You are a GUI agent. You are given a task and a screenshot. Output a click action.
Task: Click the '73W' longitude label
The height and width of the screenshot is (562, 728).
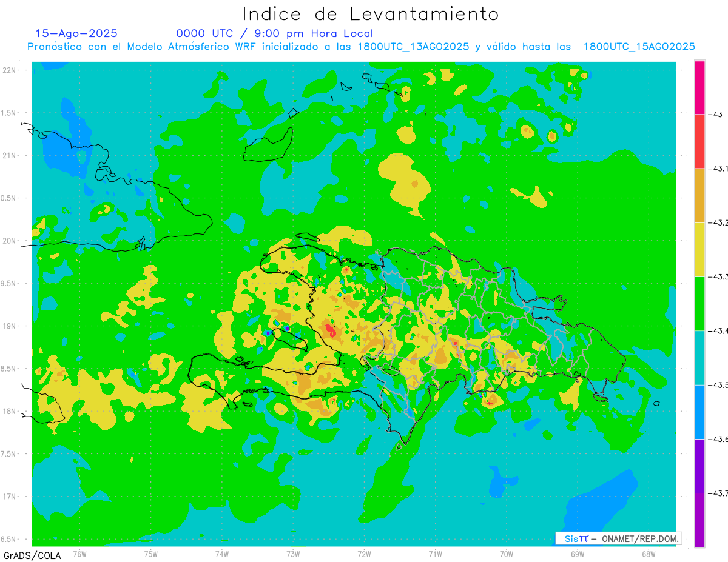point(293,554)
